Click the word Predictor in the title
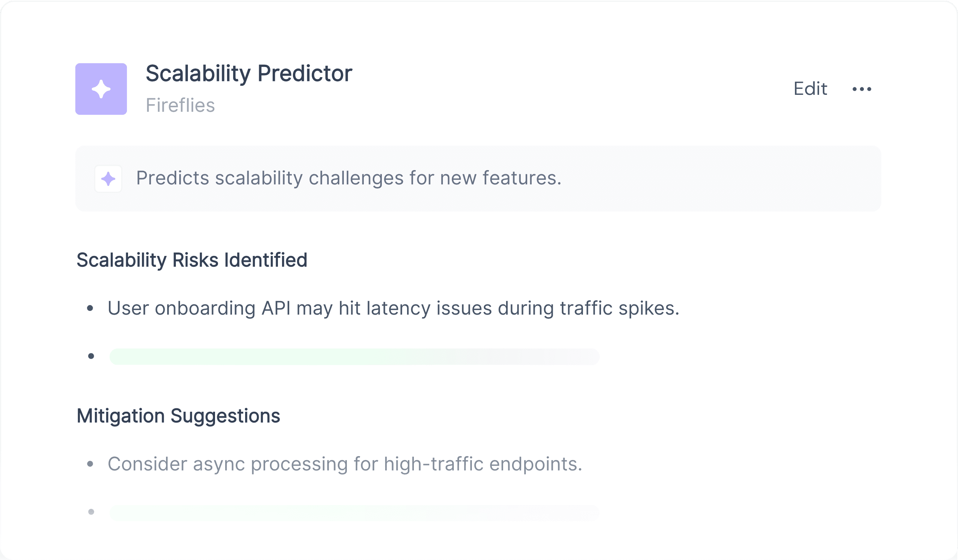This screenshot has width=958, height=560. (x=305, y=73)
